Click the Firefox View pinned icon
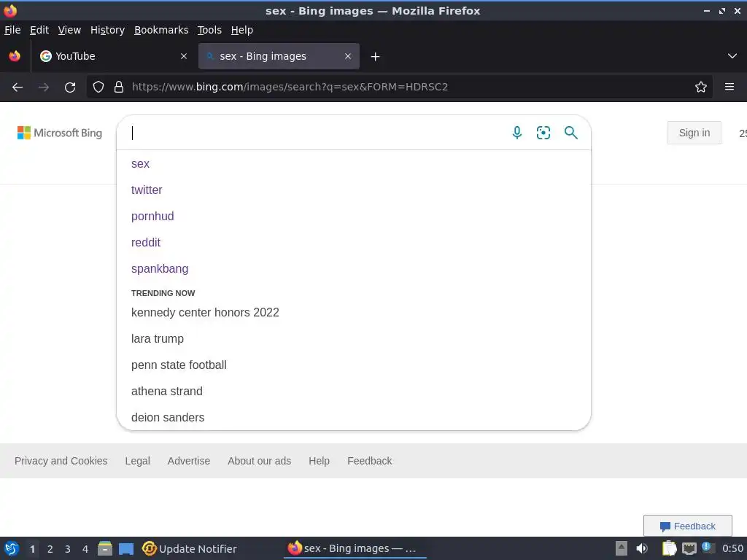Viewport: 747px width, 560px height. [x=15, y=56]
